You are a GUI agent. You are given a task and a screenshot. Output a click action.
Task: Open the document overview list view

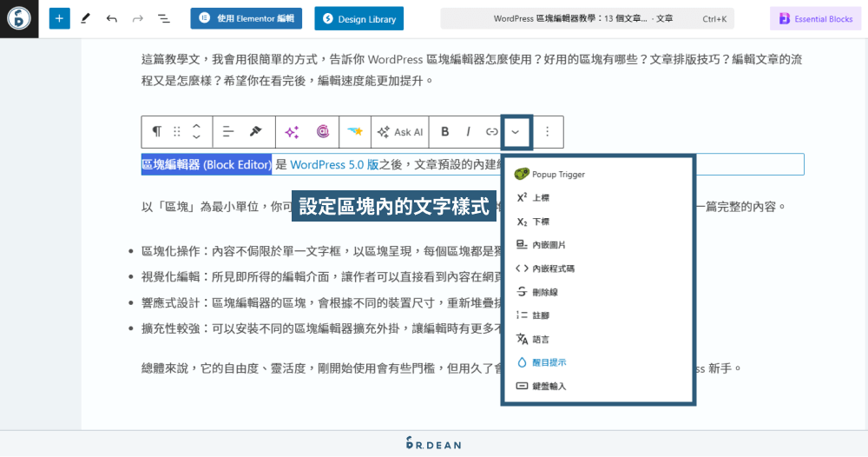click(164, 19)
